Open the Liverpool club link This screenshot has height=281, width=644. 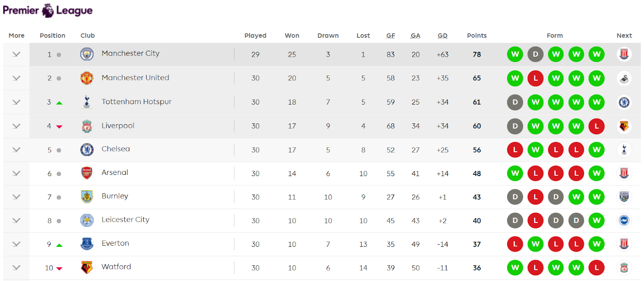pyautogui.click(x=118, y=126)
